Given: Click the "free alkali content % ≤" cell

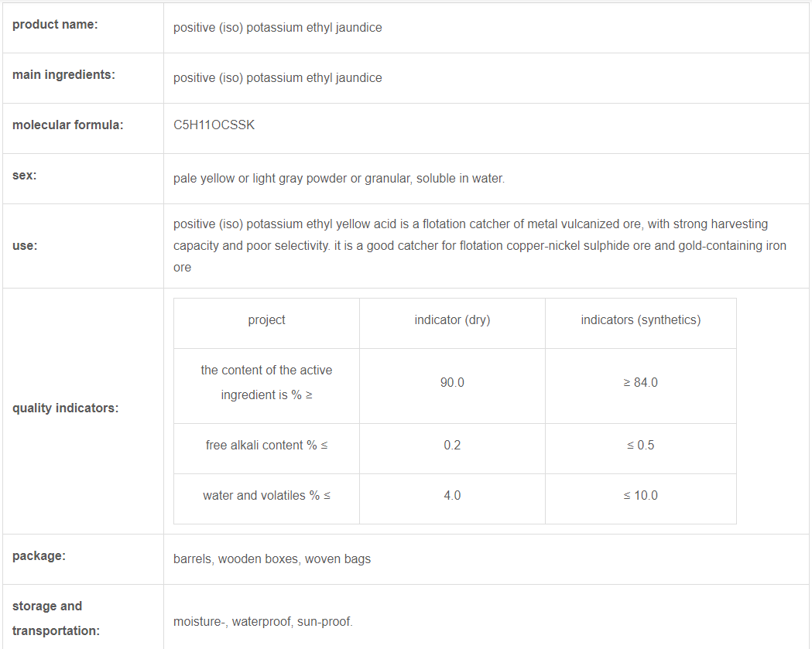Looking at the screenshot, I should coord(266,446).
